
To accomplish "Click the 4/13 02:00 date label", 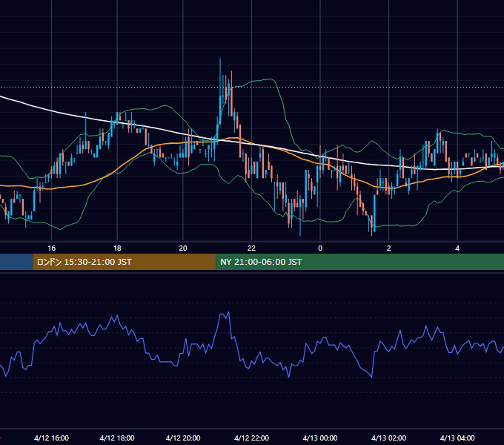I will [x=388, y=438].
